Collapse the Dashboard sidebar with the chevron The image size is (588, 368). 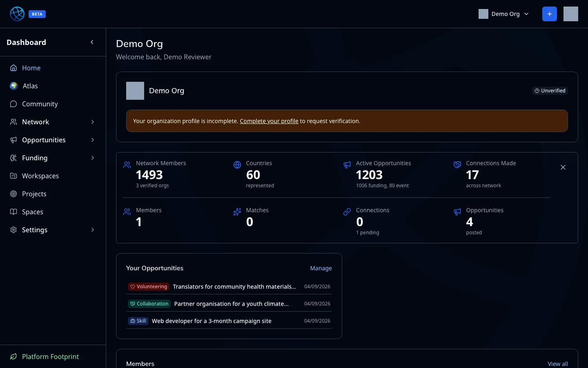coord(92,42)
